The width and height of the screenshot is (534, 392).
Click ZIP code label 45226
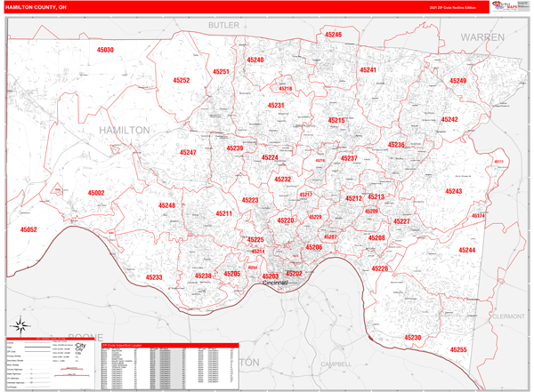(x=380, y=268)
